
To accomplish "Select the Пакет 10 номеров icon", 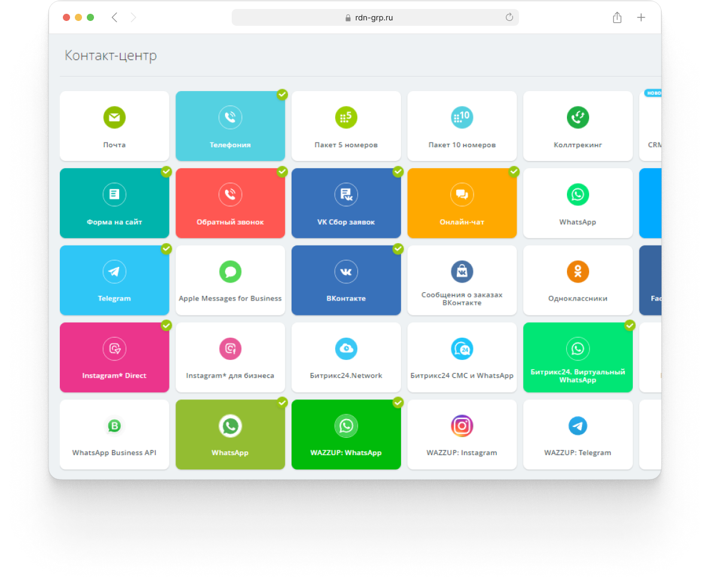I will pos(462,118).
